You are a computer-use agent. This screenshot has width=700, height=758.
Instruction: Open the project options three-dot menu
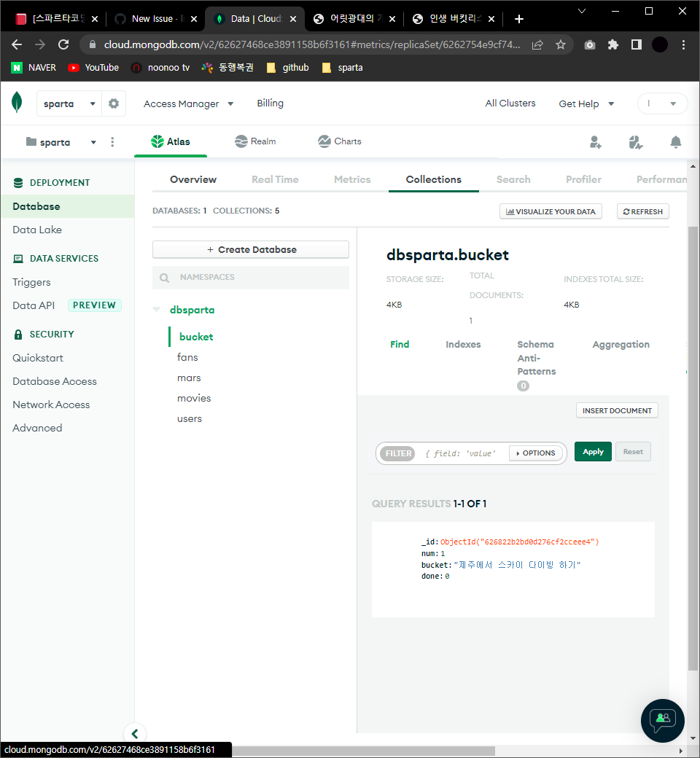(x=112, y=141)
